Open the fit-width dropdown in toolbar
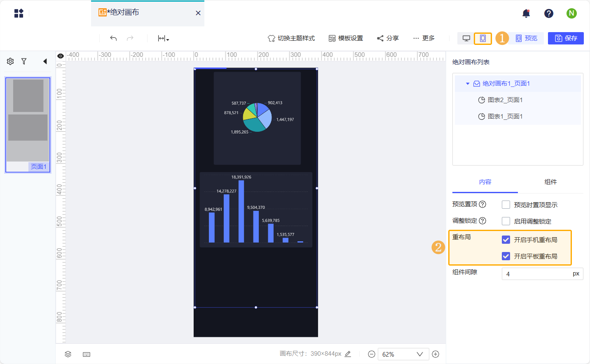 click(x=164, y=38)
